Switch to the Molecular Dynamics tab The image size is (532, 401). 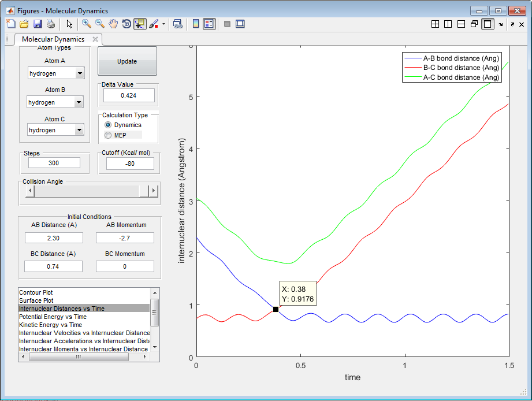(x=53, y=39)
